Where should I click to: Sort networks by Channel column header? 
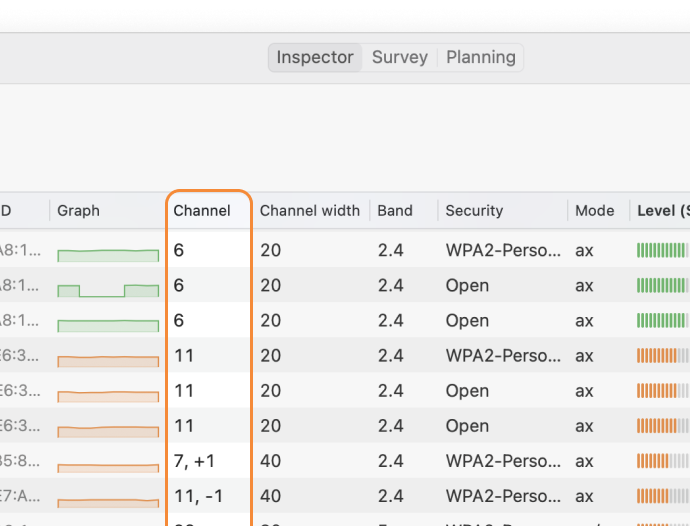(x=202, y=210)
